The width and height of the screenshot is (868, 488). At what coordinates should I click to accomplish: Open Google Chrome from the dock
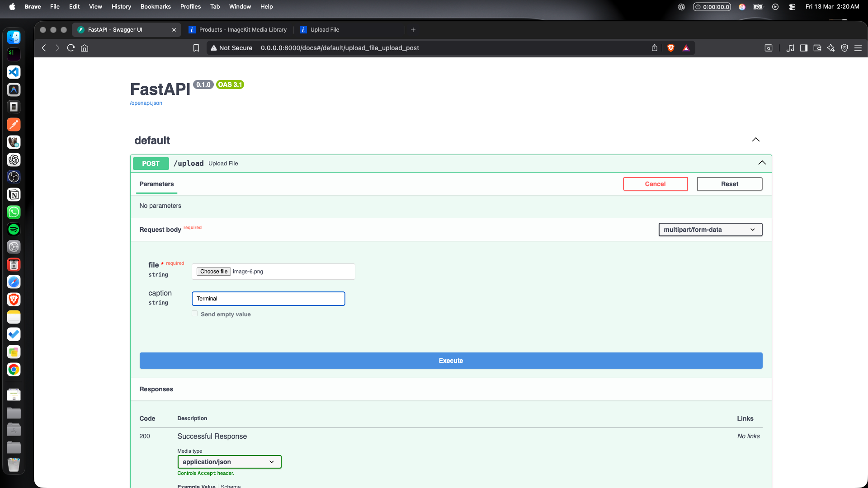click(x=14, y=370)
